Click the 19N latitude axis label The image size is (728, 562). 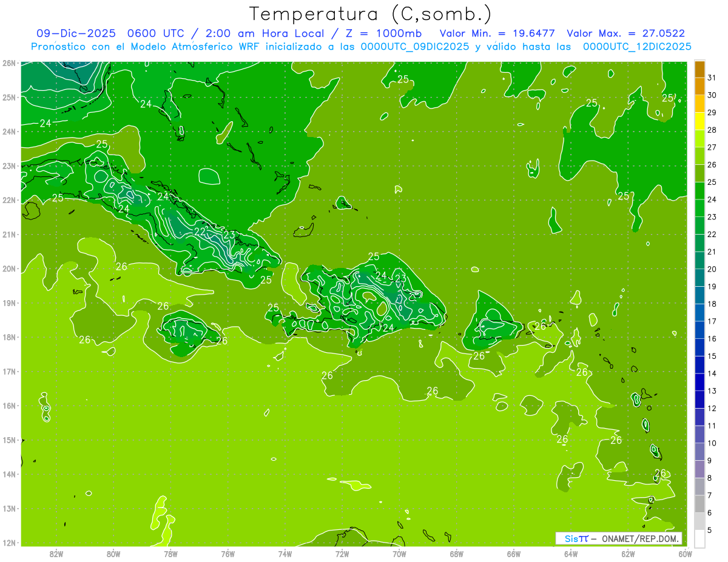[8, 303]
